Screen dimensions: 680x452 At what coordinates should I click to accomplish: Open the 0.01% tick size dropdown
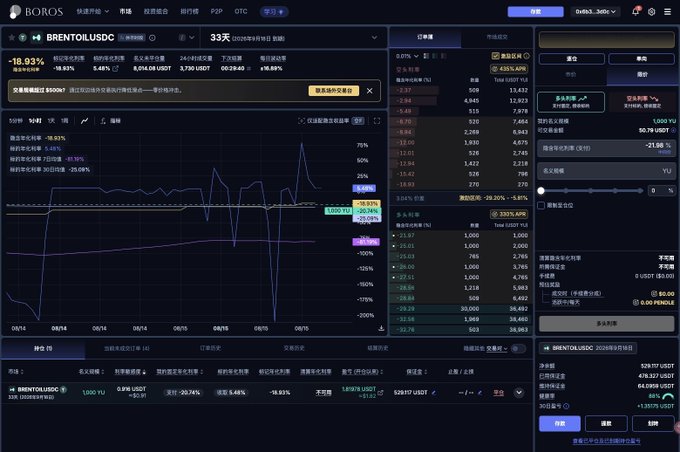[407, 56]
